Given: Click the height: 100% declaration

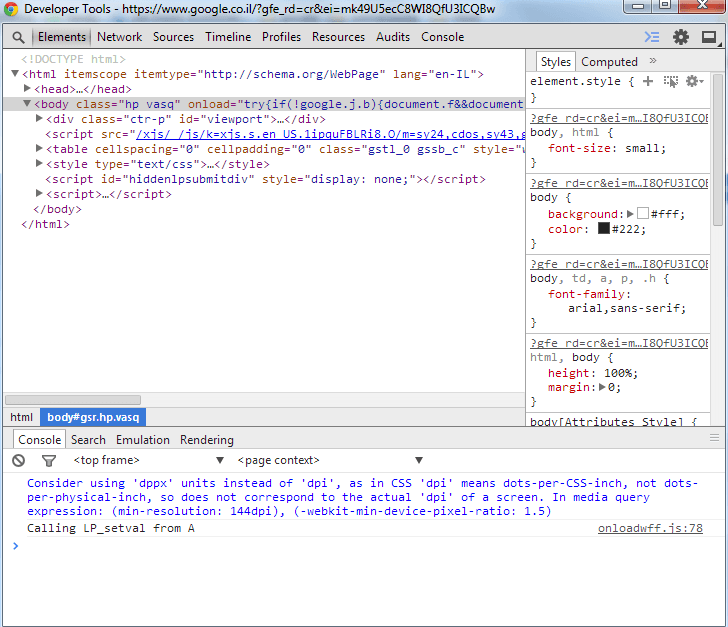Looking at the screenshot, I should coord(592,373).
